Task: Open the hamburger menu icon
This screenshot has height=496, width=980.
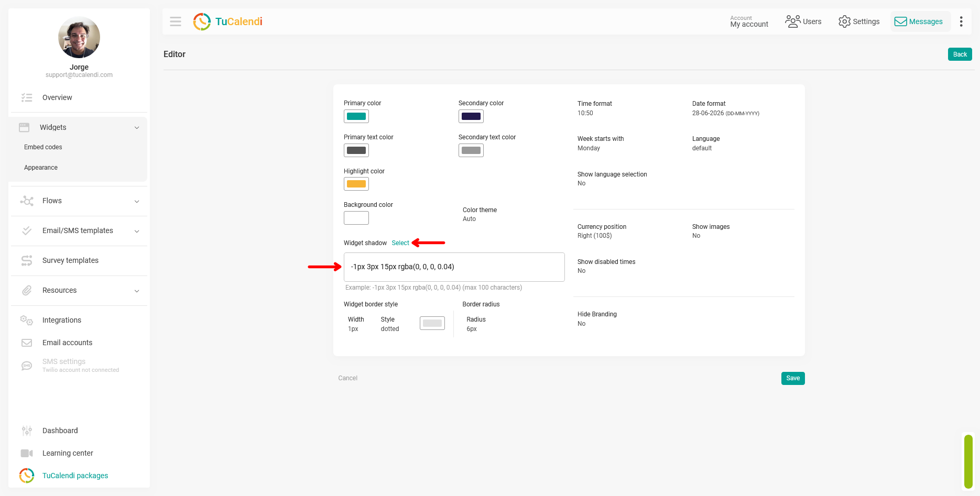Action: click(x=176, y=21)
